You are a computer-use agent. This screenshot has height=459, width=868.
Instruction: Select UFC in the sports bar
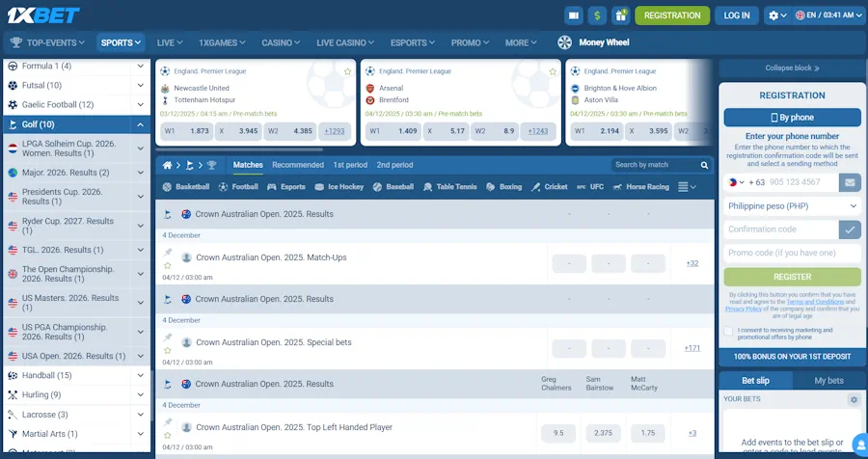click(x=590, y=187)
